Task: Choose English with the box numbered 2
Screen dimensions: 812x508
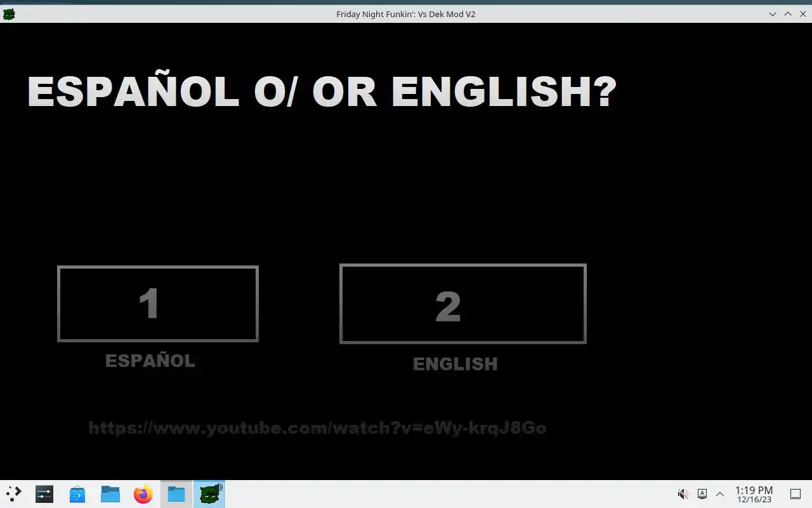Action: coord(463,304)
